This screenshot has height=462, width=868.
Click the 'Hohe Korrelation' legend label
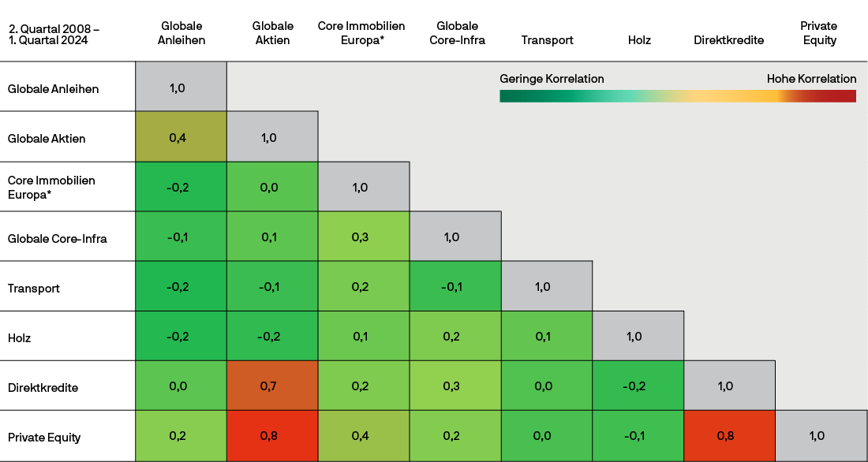811,79
